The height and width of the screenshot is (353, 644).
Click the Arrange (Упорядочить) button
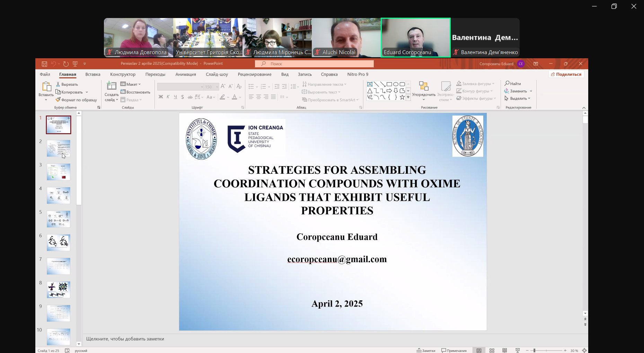click(424, 91)
